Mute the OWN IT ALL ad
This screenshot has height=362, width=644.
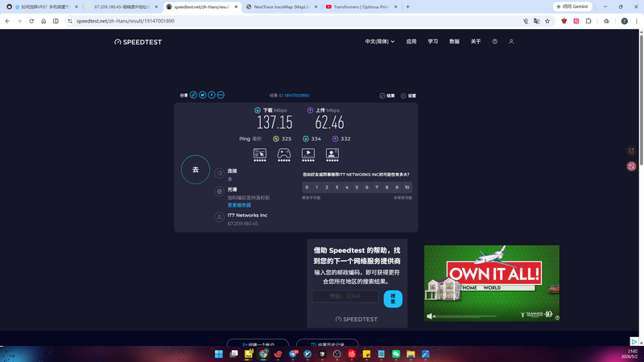click(430, 316)
